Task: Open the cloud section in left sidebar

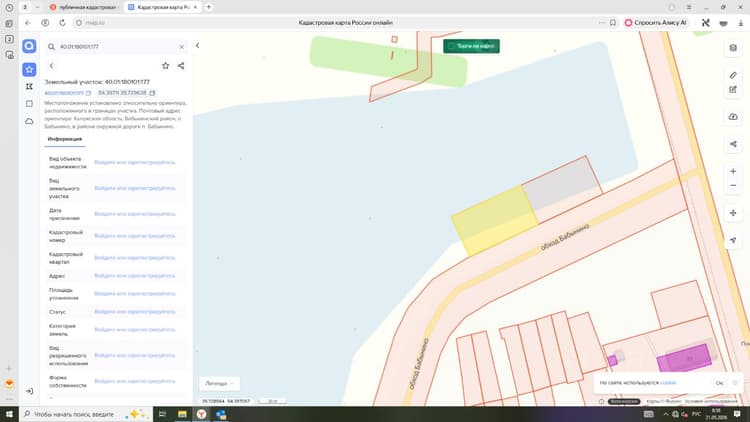Action: (x=29, y=122)
